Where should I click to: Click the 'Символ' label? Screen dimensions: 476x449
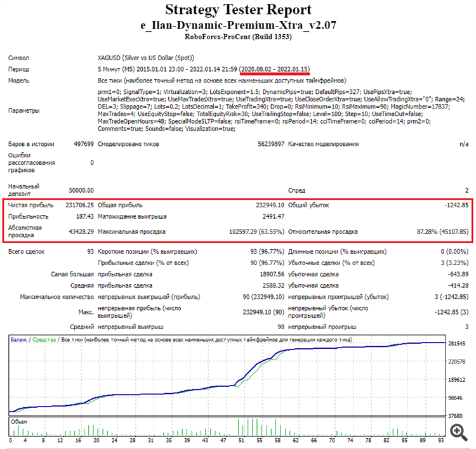18,58
